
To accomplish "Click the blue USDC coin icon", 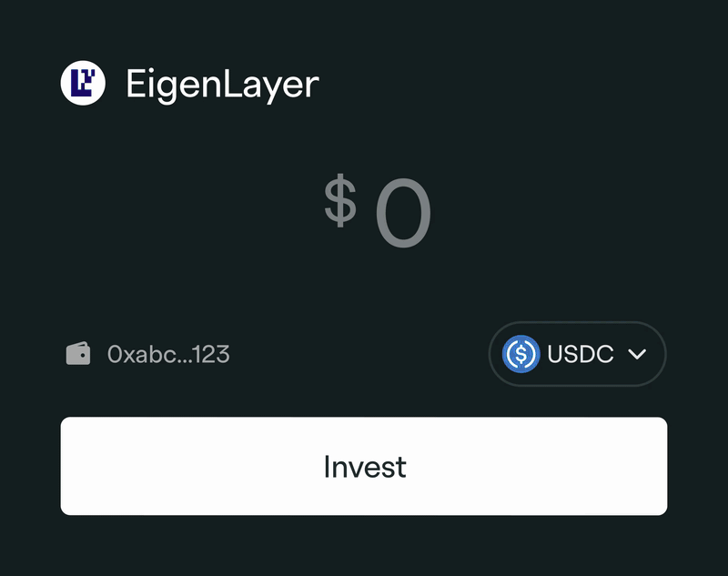I will point(521,354).
